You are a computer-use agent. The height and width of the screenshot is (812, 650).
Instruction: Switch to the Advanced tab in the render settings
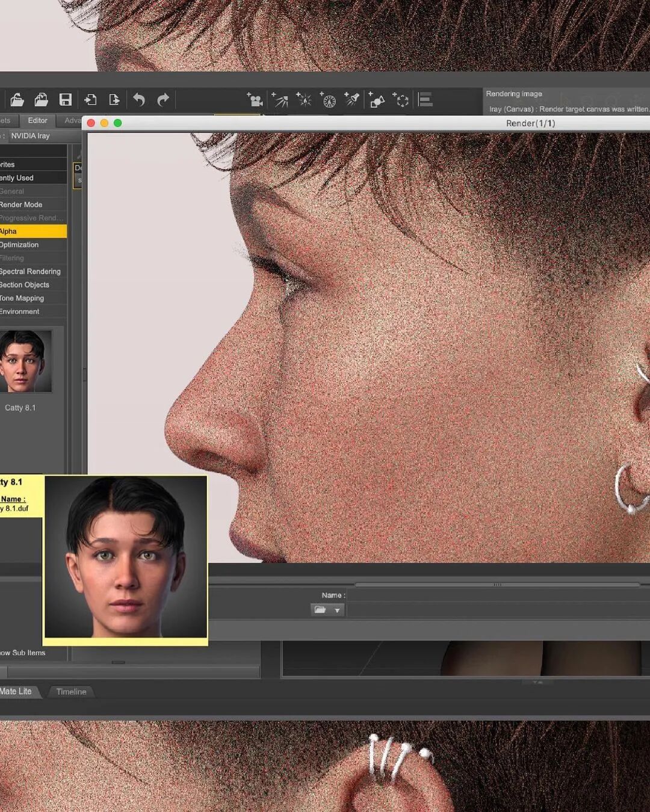click(72, 120)
